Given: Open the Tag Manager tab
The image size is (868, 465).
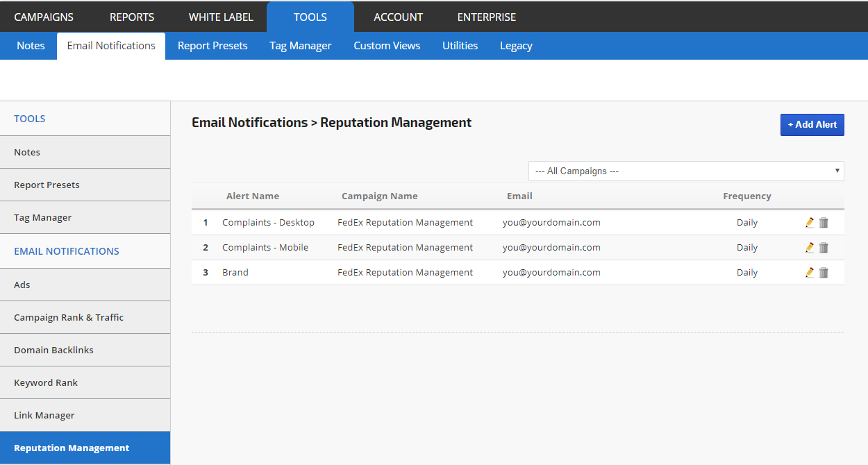Looking at the screenshot, I should 301,46.
